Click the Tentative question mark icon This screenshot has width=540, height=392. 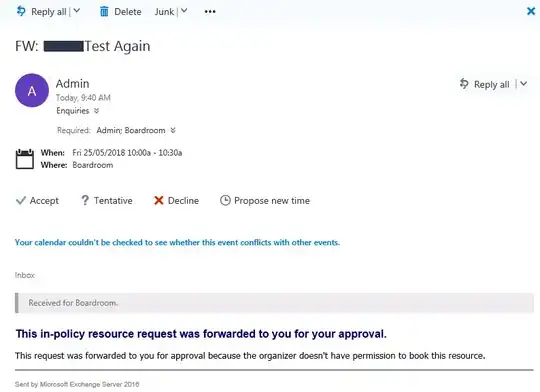coord(85,200)
